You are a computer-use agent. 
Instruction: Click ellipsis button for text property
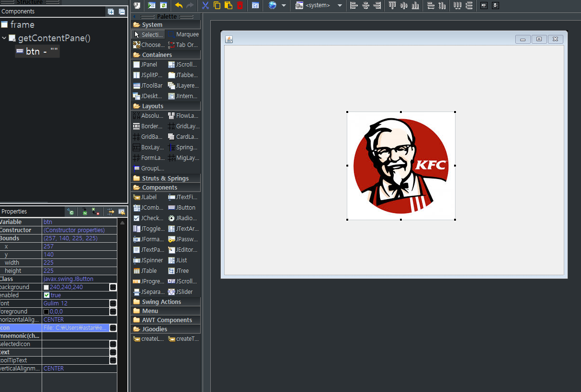[x=113, y=352]
